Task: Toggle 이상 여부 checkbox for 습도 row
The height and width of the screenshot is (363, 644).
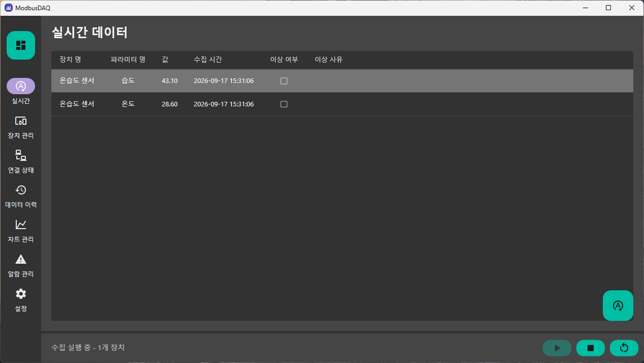Action: (284, 81)
